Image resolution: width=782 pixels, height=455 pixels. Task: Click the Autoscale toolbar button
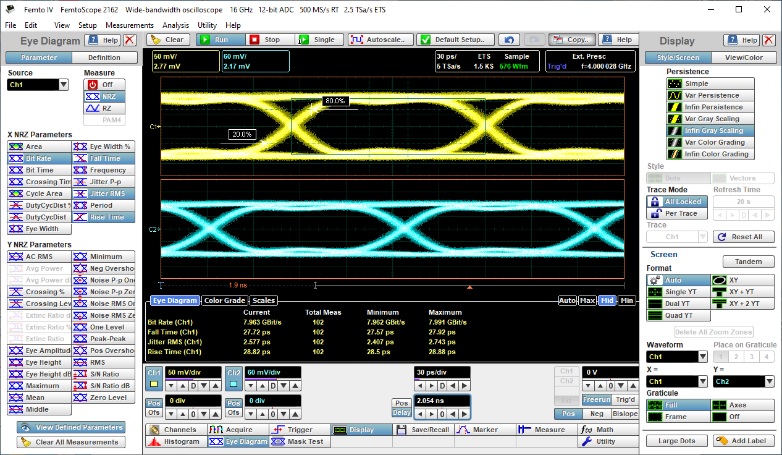click(x=380, y=40)
